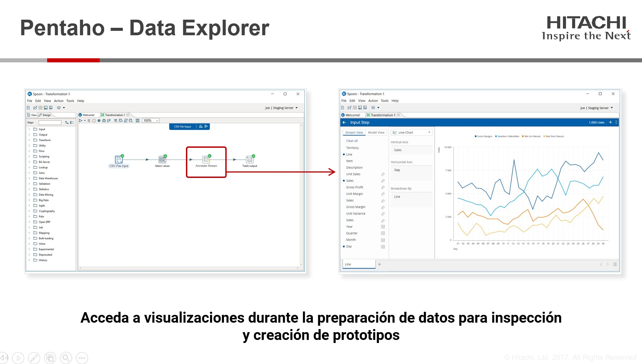The height and width of the screenshot is (364, 642).
Task: Select the CSV File Input step
Action: click(118, 159)
